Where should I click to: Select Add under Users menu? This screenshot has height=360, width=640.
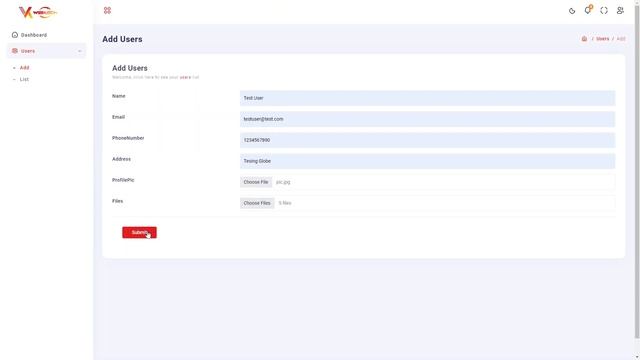click(x=24, y=68)
